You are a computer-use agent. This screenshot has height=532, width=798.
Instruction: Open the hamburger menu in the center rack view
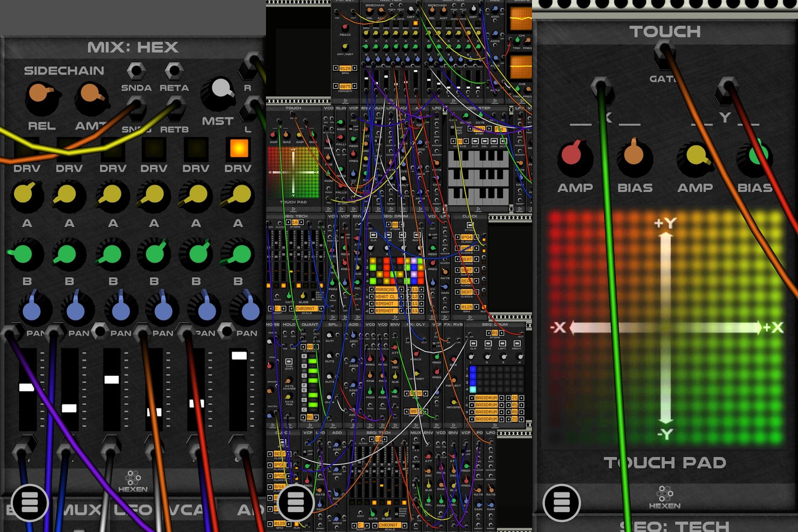tap(296, 503)
